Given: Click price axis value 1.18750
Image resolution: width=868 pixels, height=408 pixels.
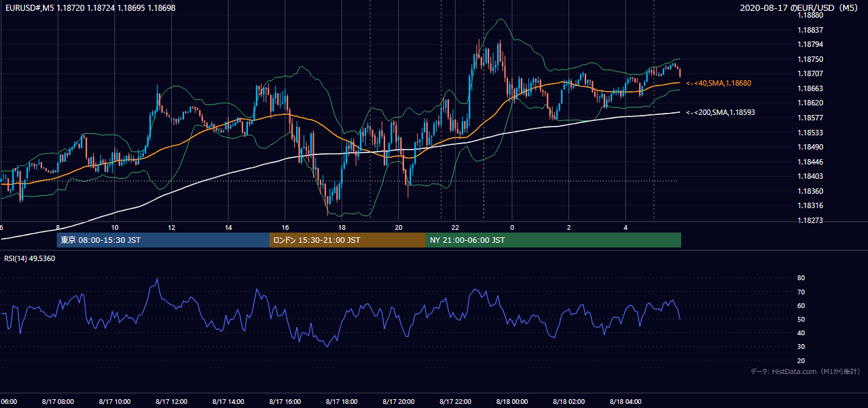Looking at the screenshot, I should pos(811,59).
